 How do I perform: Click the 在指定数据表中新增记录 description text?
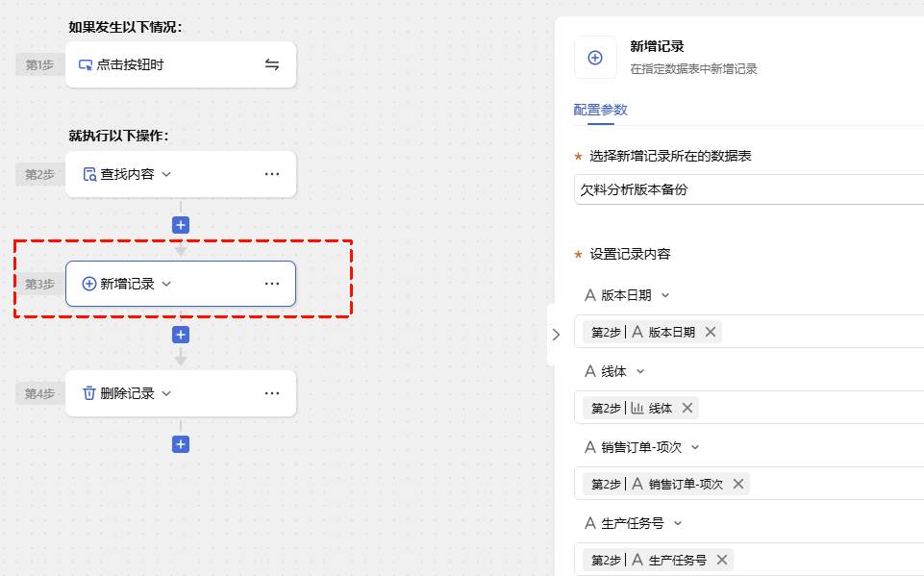pyautogui.click(x=693, y=69)
